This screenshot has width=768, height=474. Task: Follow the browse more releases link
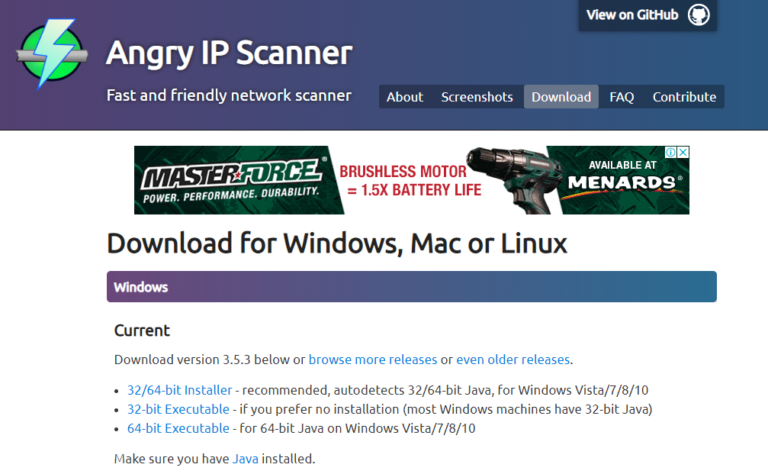click(x=373, y=359)
